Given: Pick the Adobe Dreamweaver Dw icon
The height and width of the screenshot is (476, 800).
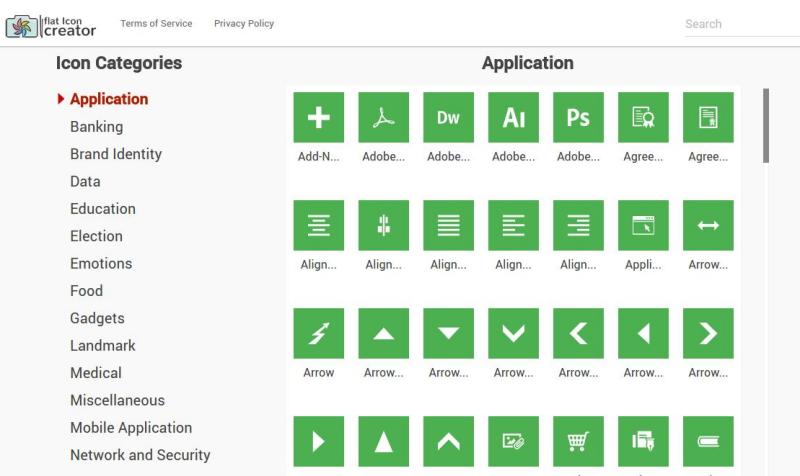Looking at the screenshot, I should tap(448, 117).
